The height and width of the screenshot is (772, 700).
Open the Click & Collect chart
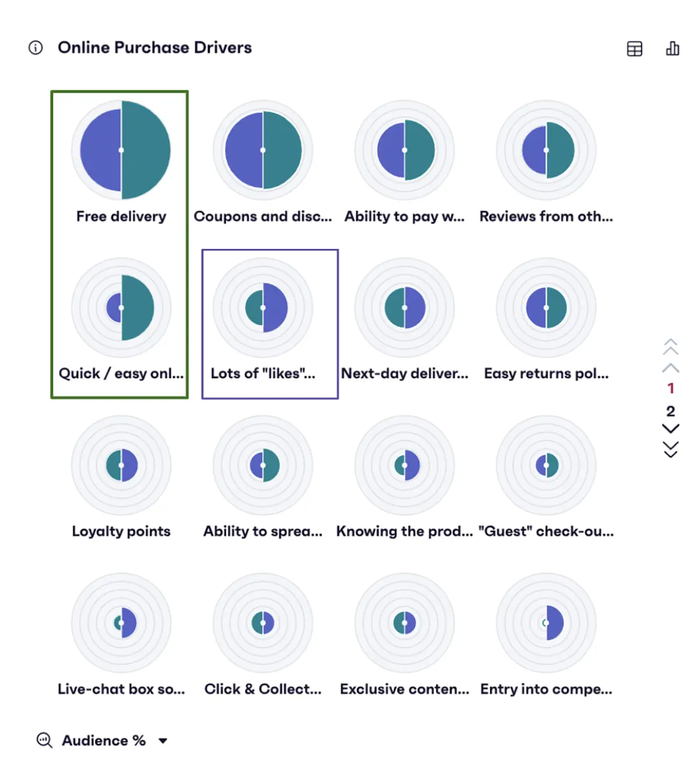click(x=263, y=623)
